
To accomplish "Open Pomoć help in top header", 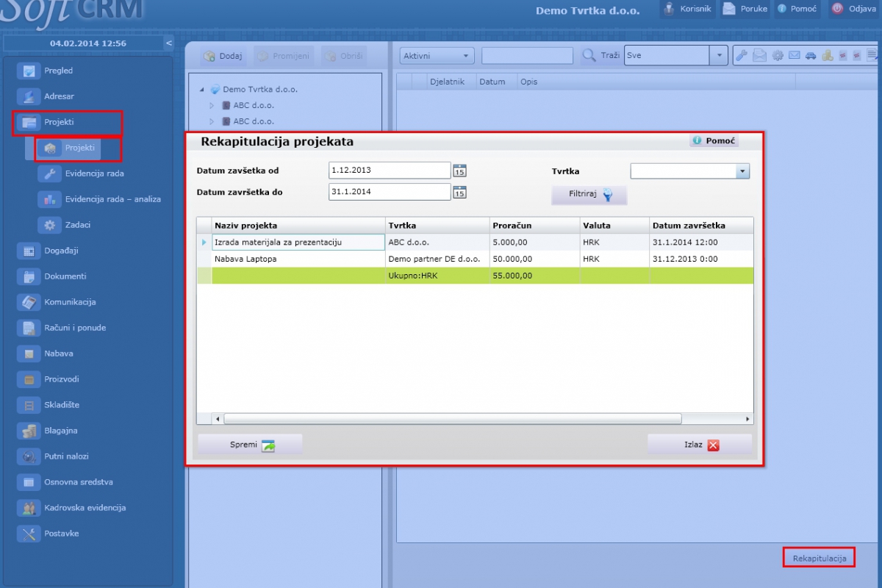I will pyautogui.click(x=797, y=9).
